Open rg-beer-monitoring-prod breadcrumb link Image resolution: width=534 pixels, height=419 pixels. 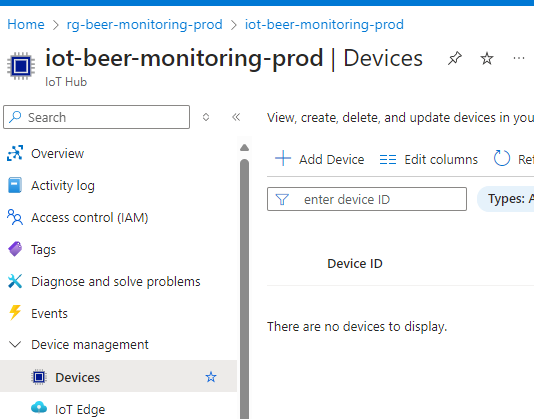click(x=144, y=25)
